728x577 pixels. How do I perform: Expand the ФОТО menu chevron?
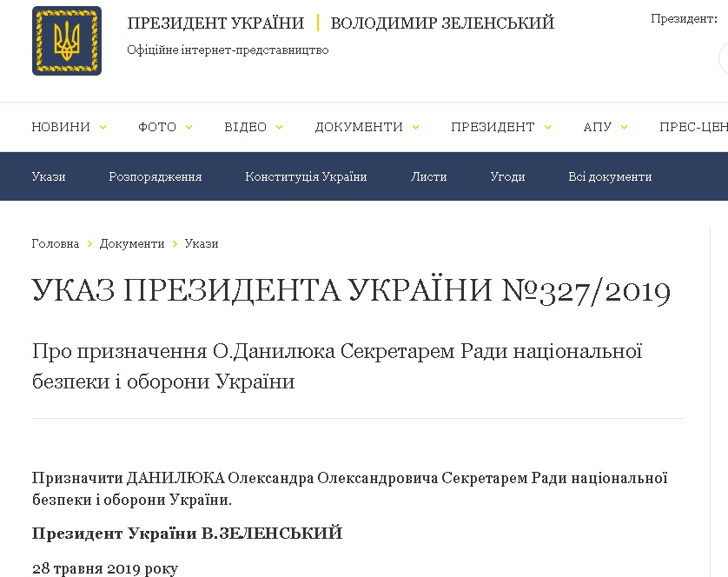(189, 128)
